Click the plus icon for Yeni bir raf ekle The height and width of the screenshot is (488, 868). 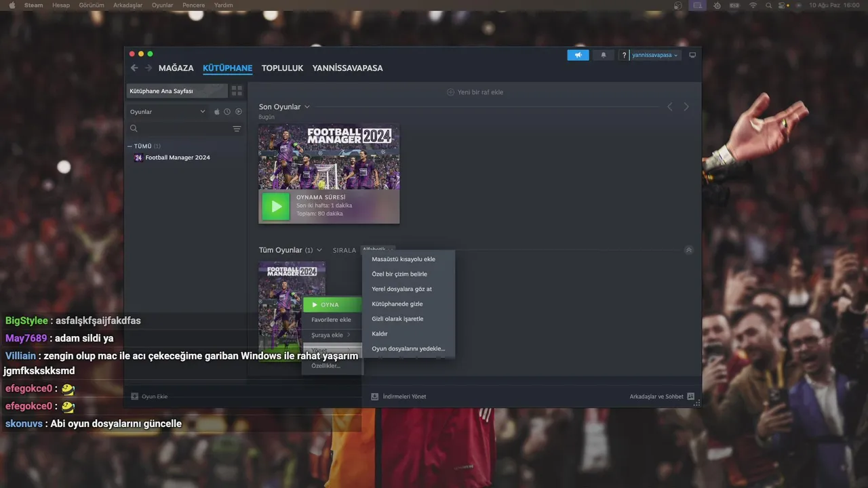pyautogui.click(x=450, y=92)
